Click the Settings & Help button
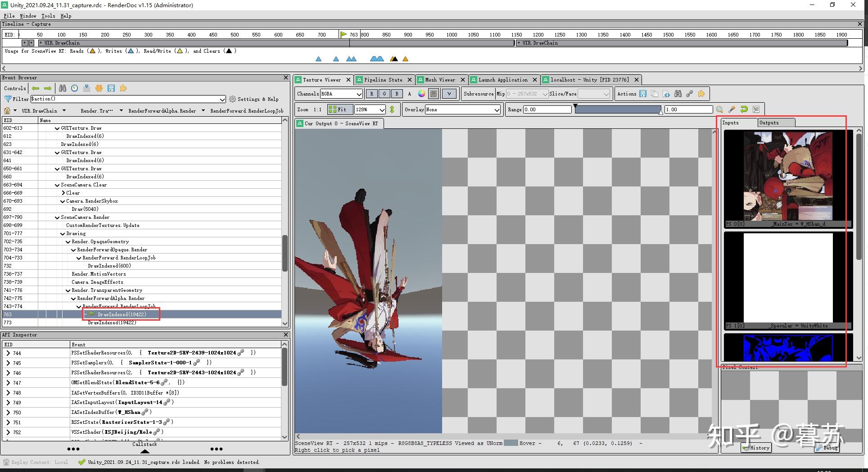This screenshot has width=868, height=472. tap(253, 99)
